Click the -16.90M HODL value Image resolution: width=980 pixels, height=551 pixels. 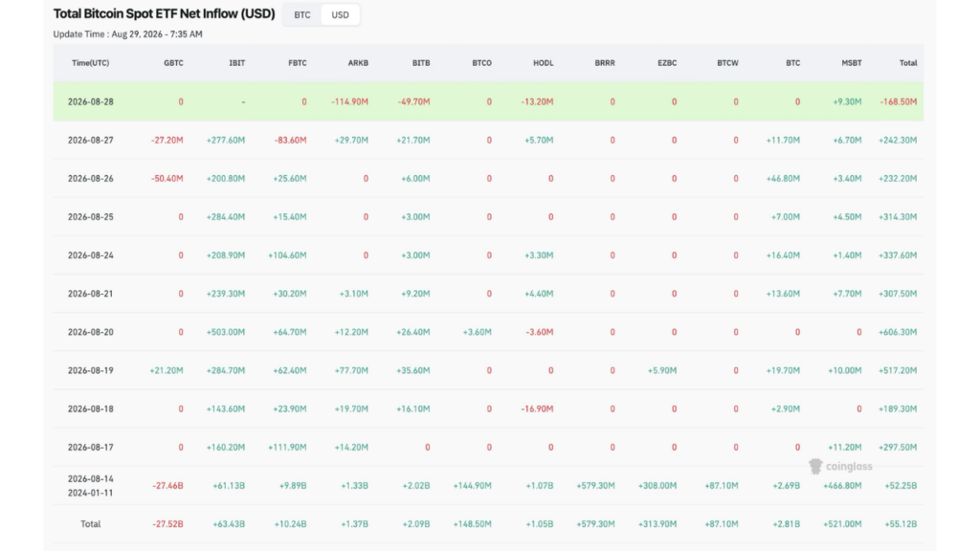coord(537,409)
